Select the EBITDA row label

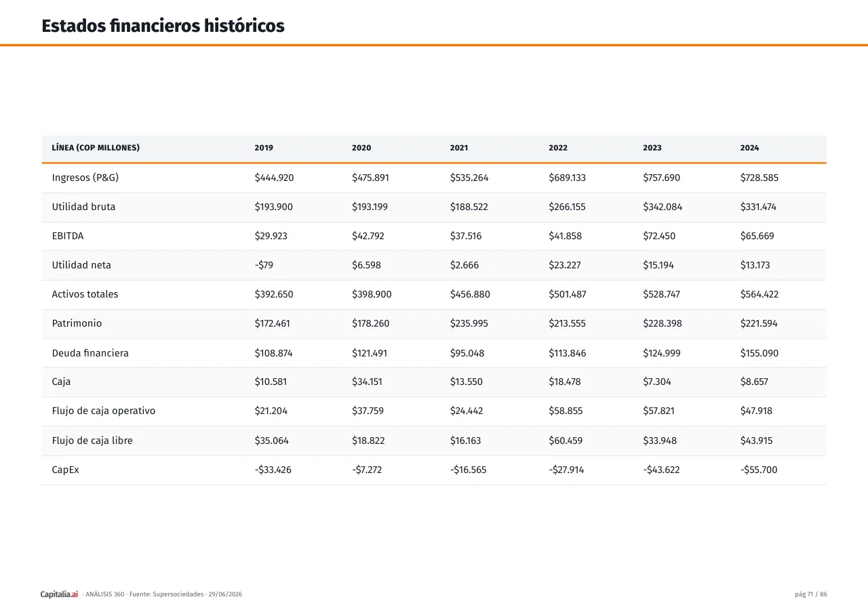(x=68, y=236)
